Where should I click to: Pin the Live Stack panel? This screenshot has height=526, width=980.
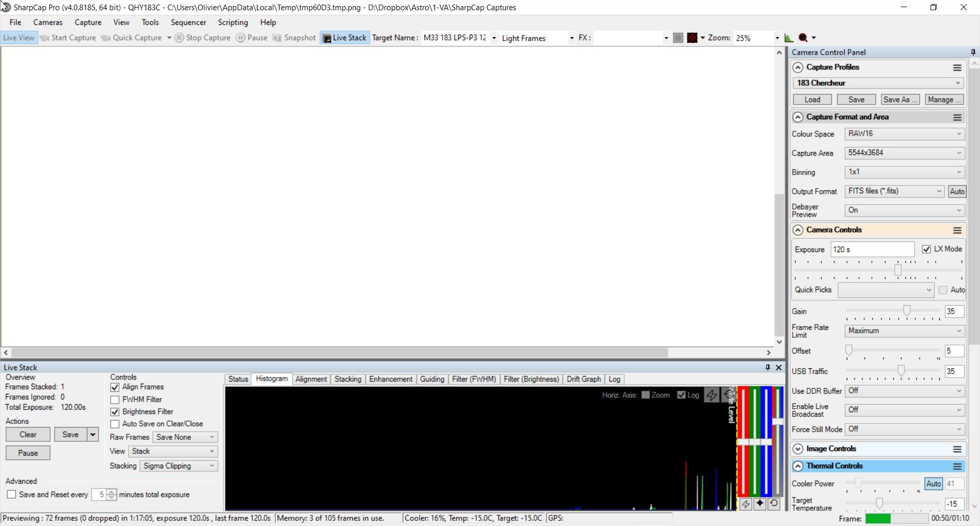pyautogui.click(x=768, y=367)
